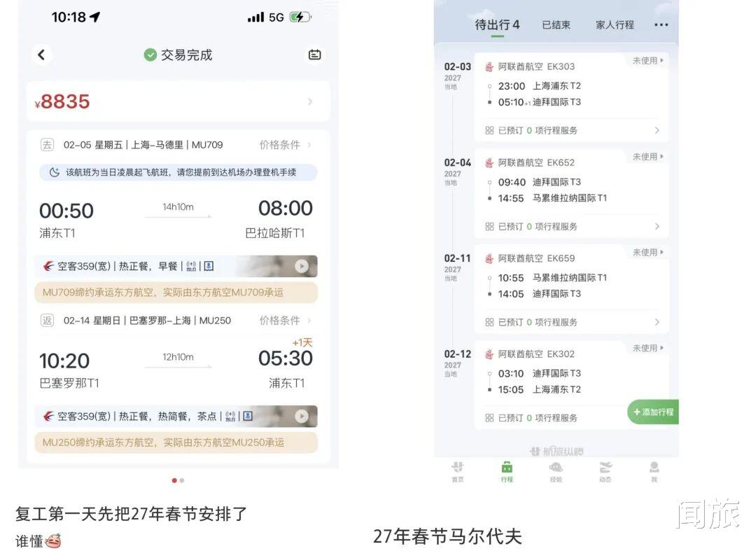Viewport: 756px width, 551px height.
Task: Open 未使用 status on EK652 card
Action: click(x=648, y=157)
